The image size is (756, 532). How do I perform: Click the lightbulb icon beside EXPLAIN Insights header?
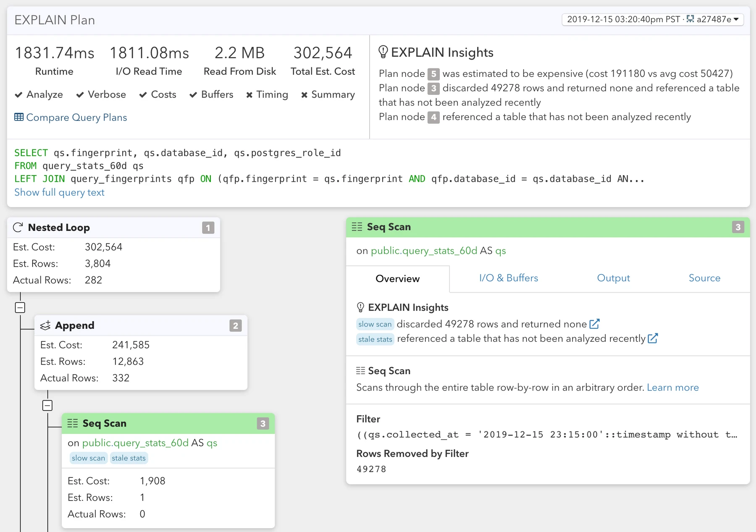coord(383,52)
